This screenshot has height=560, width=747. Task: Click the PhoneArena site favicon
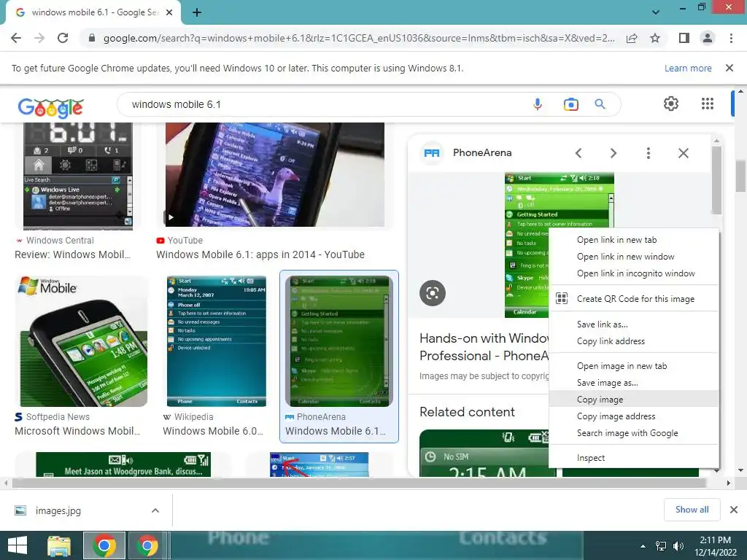coord(432,153)
